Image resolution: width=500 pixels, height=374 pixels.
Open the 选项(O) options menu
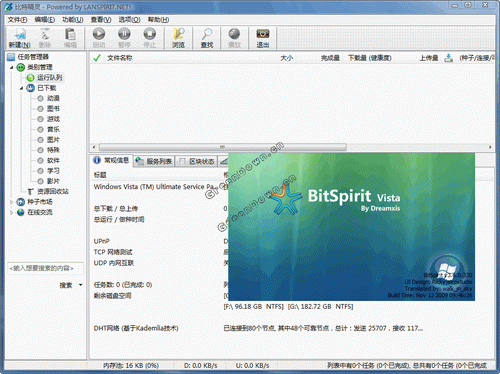click(129, 20)
